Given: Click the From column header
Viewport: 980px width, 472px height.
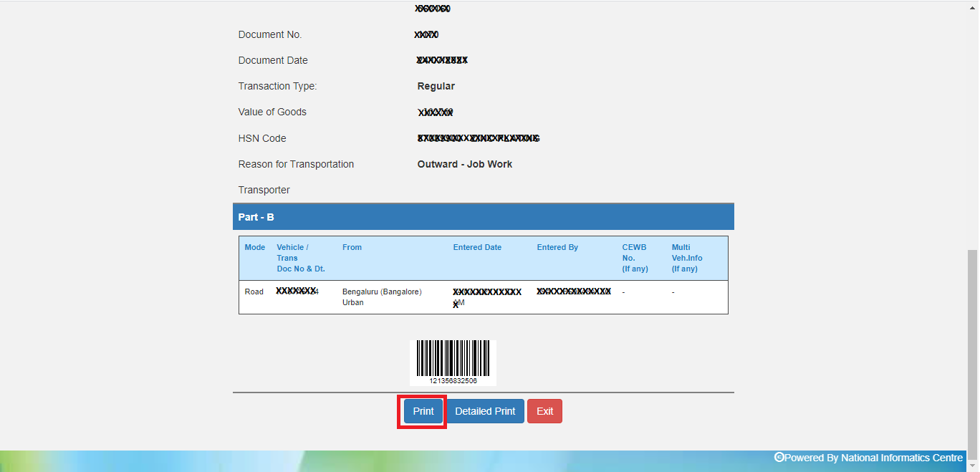Looking at the screenshot, I should 352,247.
